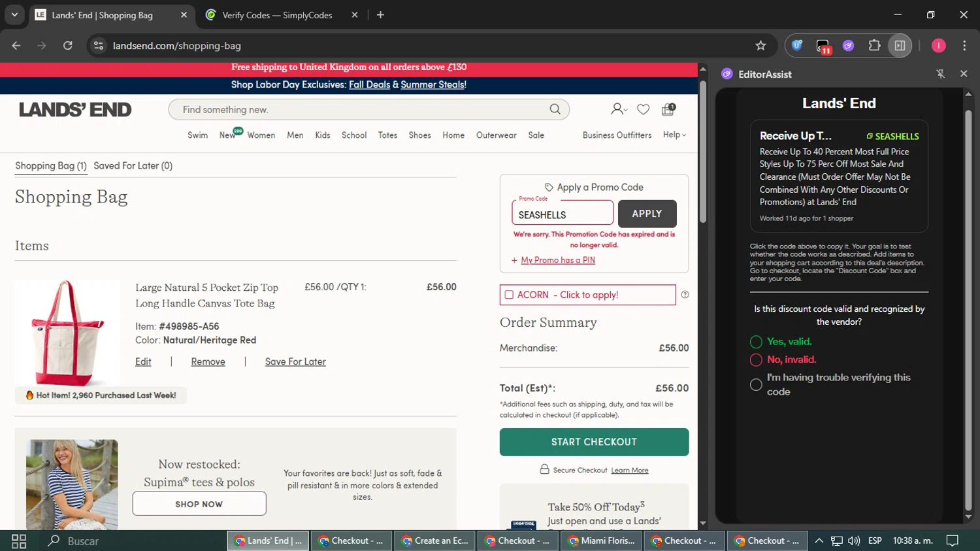The width and height of the screenshot is (980, 551).
Task: View site information icon in address bar
Action: click(x=99, y=46)
